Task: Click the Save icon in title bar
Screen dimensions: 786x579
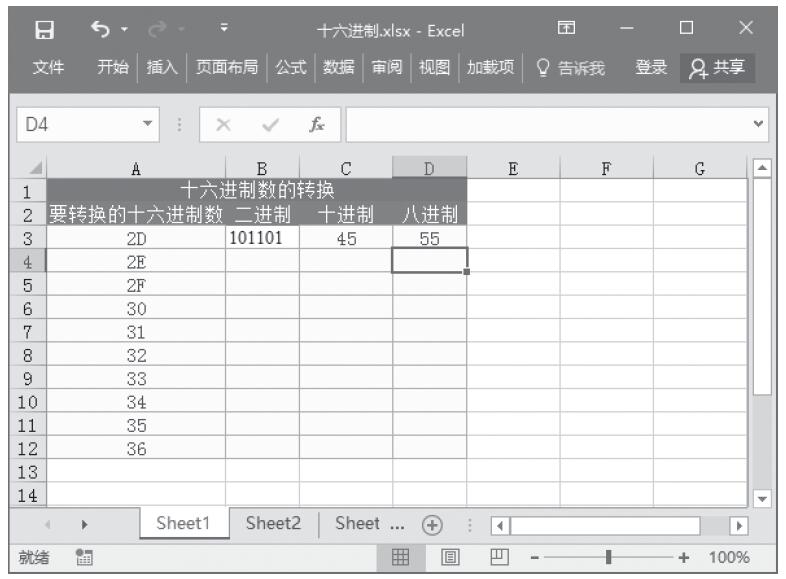Action: [44, 30]
